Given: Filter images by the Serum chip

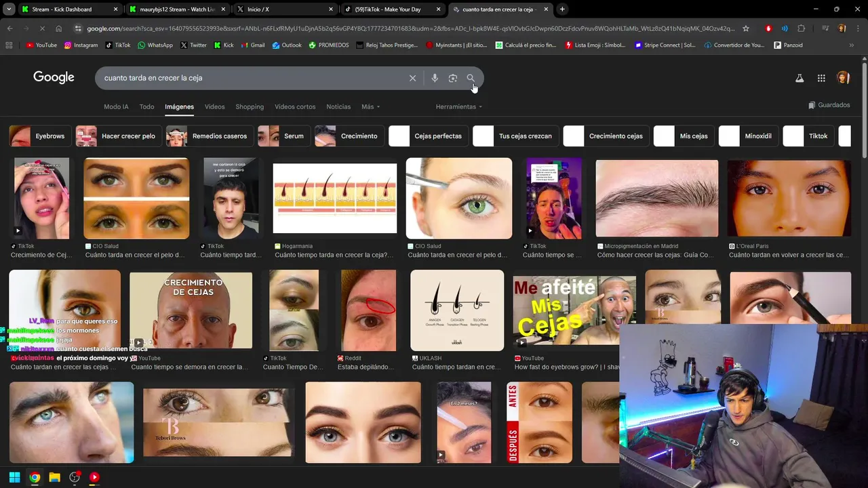Looking at the screenshot, I should (283, 136).
